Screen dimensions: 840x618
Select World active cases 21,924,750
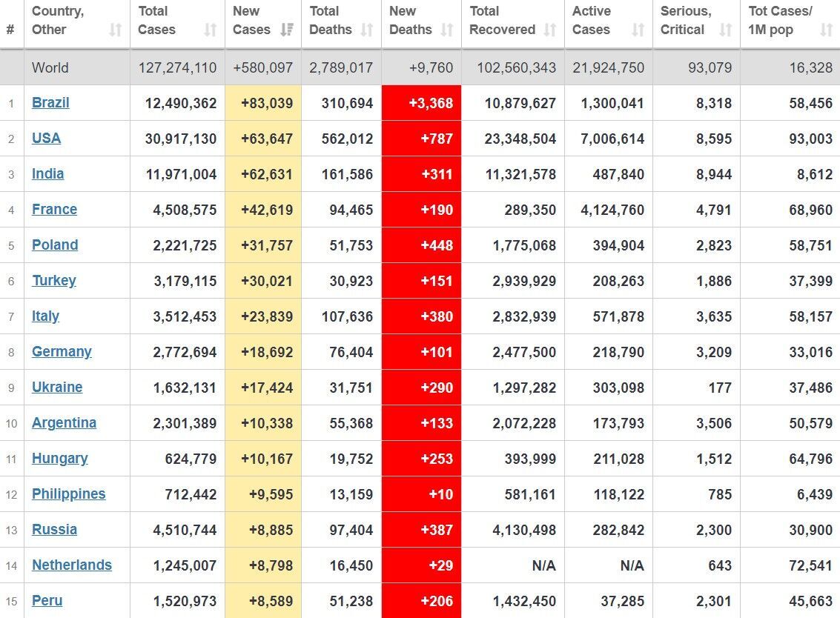(609, 67)
